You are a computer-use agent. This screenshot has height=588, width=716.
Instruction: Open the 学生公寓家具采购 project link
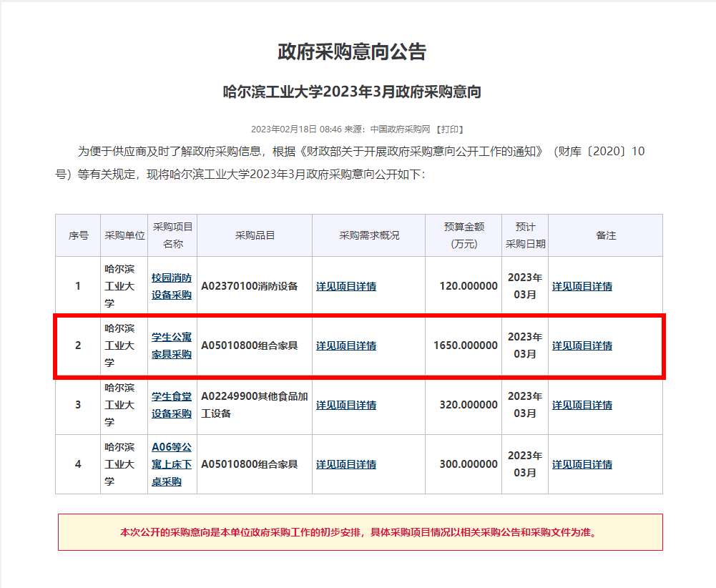click(172, 346)
